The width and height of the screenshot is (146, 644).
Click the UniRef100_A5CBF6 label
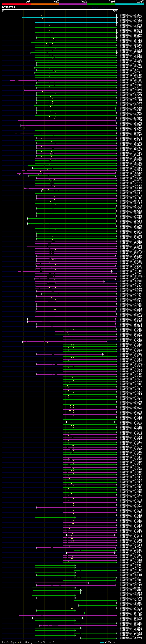click(x=131, y=593)
